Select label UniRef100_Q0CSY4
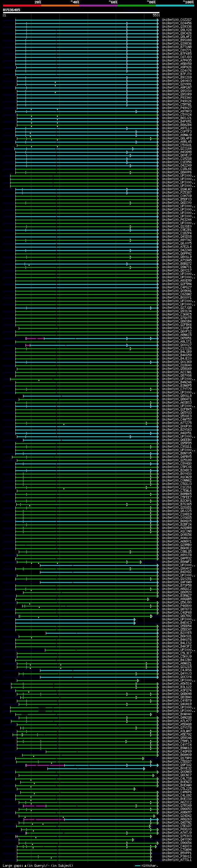 click(177, 677)
